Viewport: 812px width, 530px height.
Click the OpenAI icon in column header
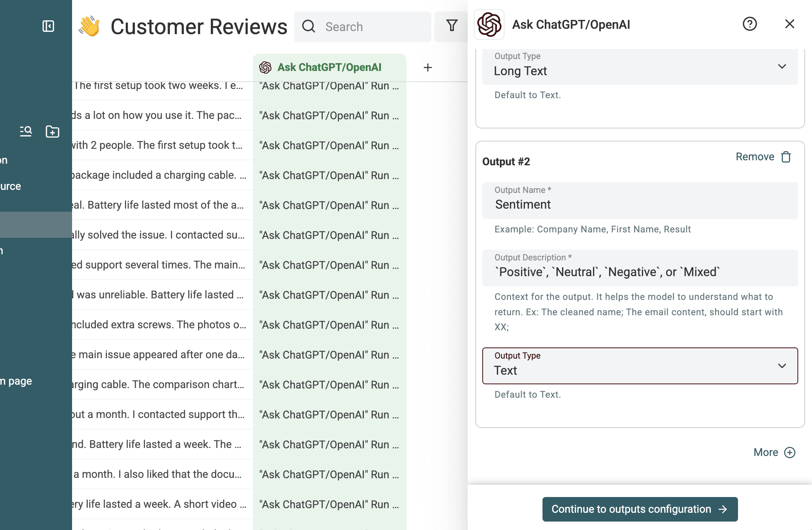tap(265, 67)
